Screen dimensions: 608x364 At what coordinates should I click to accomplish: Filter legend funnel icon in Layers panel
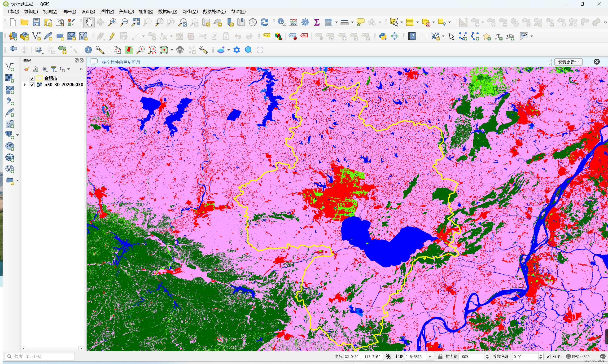(x=53, y=69)
